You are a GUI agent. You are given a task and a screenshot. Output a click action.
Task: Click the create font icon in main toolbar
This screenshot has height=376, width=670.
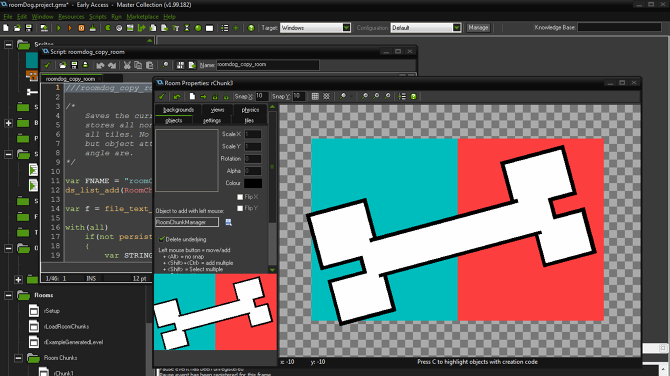[x=176, y=28]
